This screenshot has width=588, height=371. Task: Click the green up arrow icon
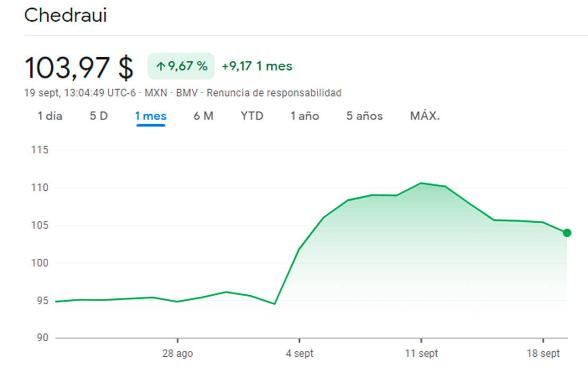point(160,67)
